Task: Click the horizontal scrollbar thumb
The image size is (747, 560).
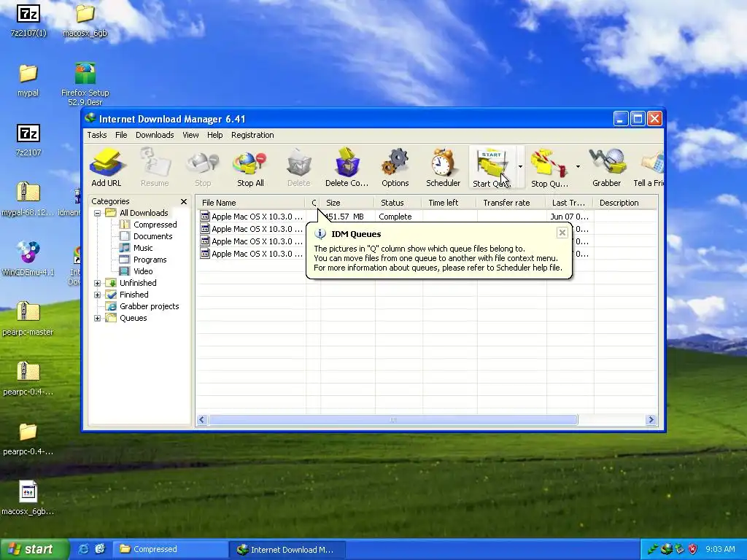Action: 393,420
